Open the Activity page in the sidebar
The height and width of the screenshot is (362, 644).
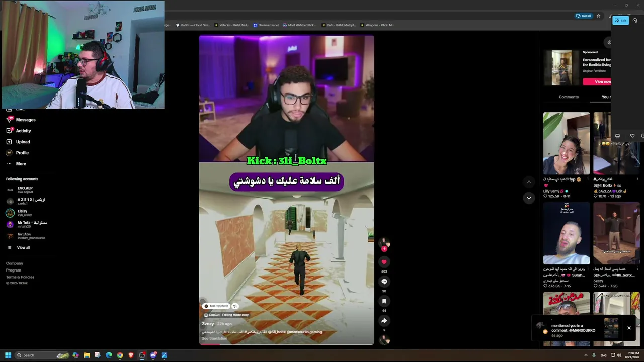(19, 131)
